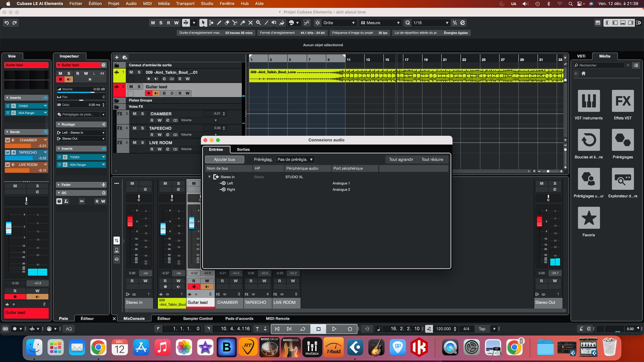The height and width of the screenshot is (362, 644).
Task: Mute the Guitar lead track
Action: click(x=131, y=87)
